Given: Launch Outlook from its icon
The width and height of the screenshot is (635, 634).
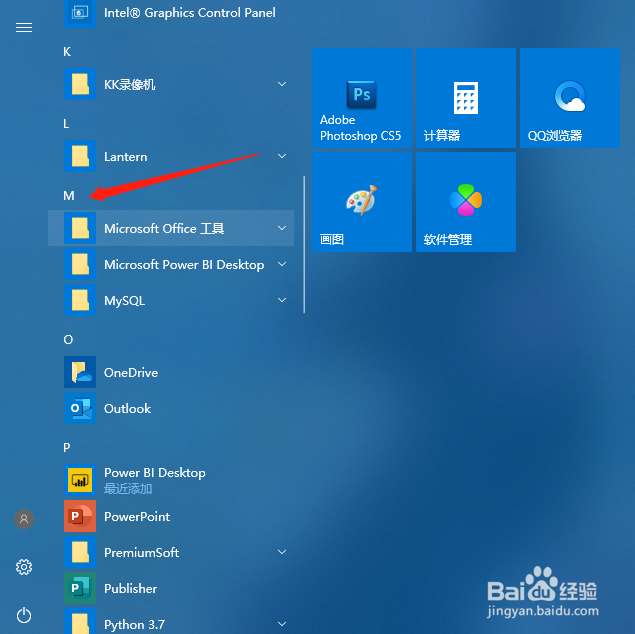Looking at the screenshot, I should (80, 408).
